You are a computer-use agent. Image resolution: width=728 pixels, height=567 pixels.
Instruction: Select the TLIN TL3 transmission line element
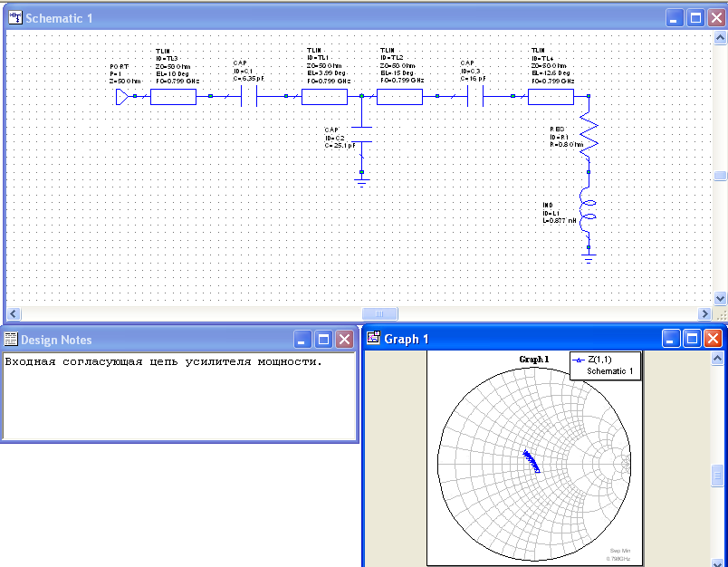coord(173,97)
